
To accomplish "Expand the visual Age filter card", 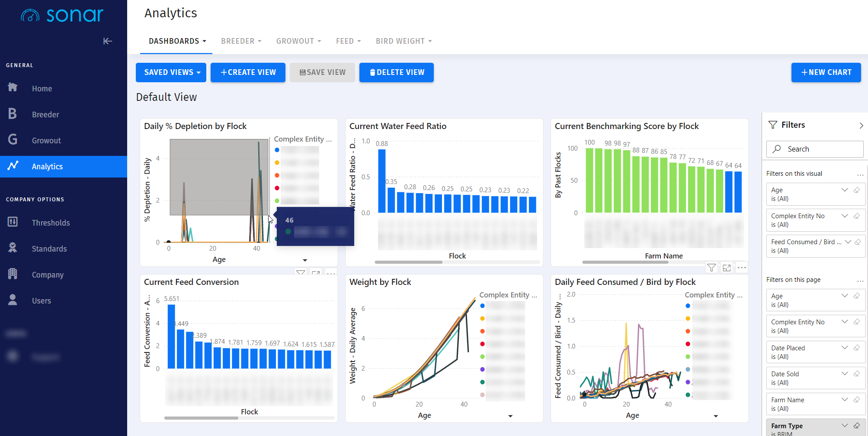I will 845,190.
